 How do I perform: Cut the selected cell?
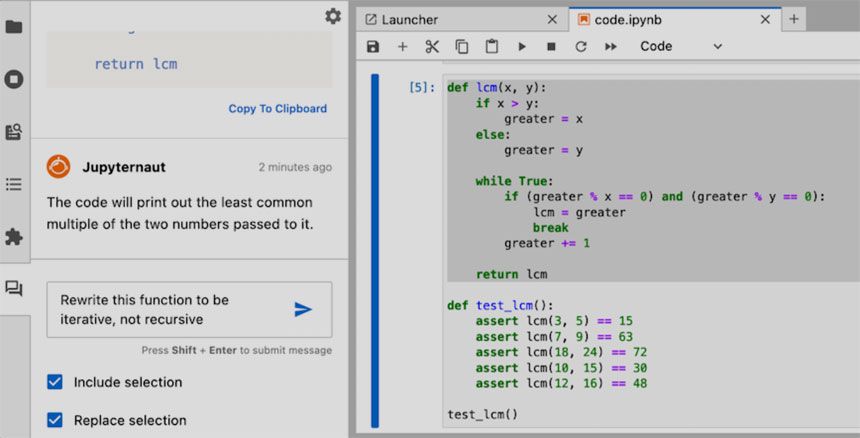[432, 46]
